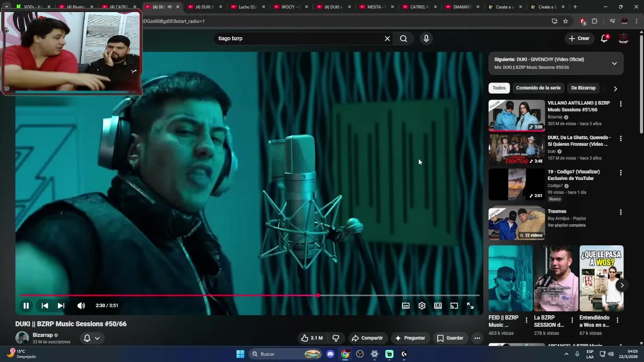Go to the previous video

(45, 306)
